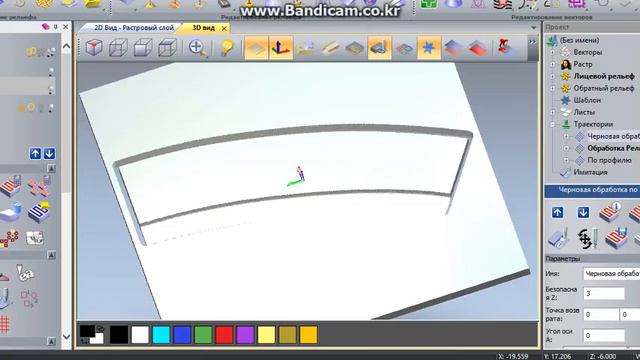Select Имитация in project tree
The height and width of the screenshot is (360, 640).
(x=590, y=172)
